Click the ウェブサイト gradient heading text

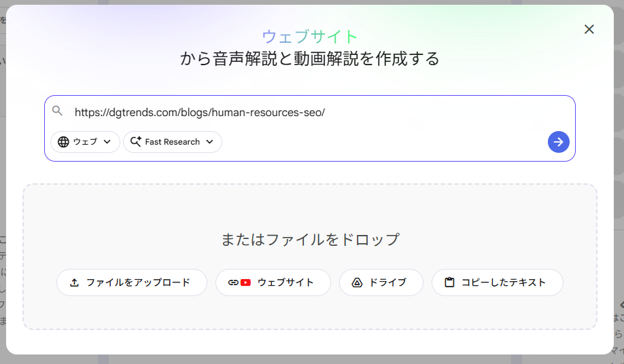[310, 37]
